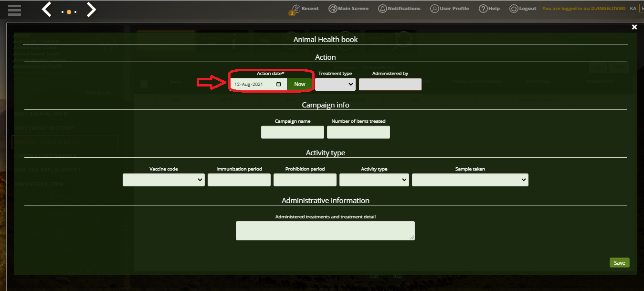
Task: Click the User Profile person icon
Action: [434, 9]
